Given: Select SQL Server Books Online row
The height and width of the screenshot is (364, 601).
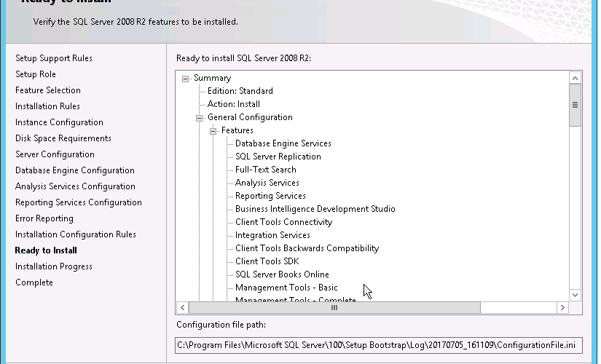Looking at the screenshot, I should coord(282,274).
